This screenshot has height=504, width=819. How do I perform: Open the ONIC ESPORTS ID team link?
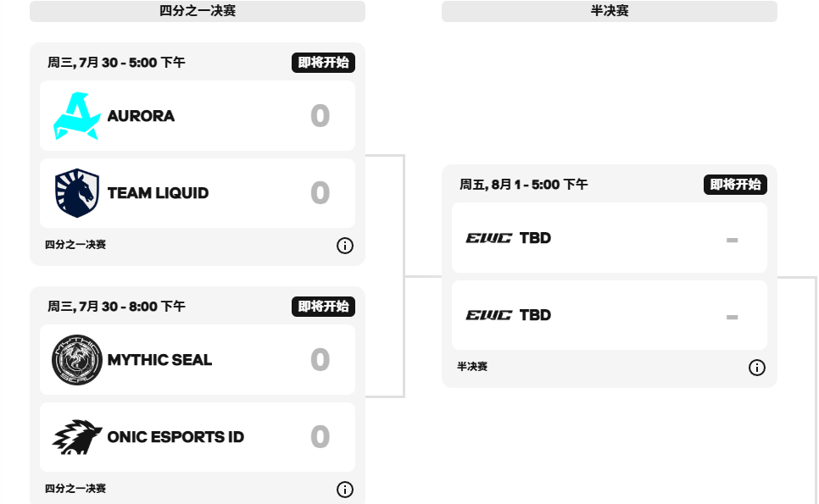pyautogui.click(x=175, y=437)
